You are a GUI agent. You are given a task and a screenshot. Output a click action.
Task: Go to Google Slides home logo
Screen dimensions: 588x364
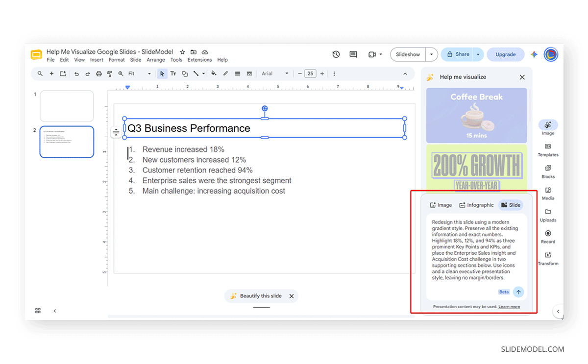coord(36,55)
